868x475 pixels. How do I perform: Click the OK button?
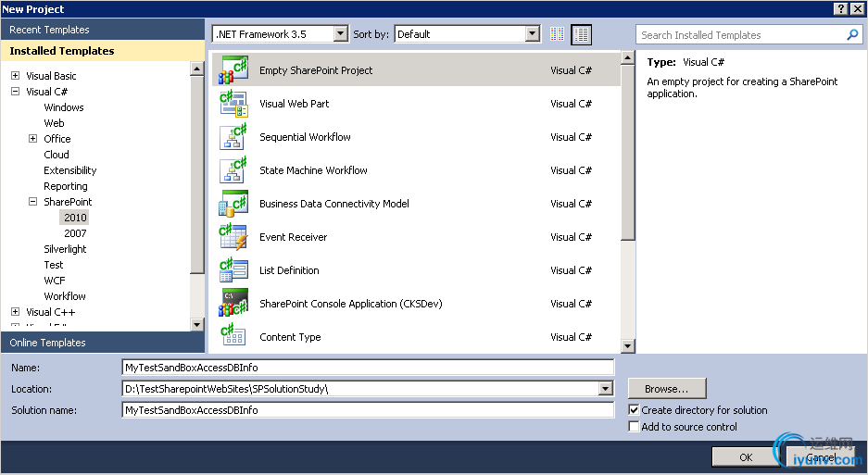[746, 456]
